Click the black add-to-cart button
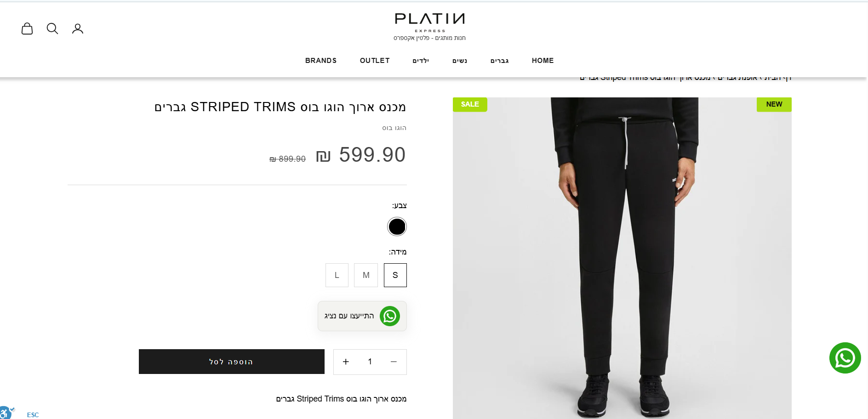Image resolution: width=868 pixels, height=419 pixels. 231,362
